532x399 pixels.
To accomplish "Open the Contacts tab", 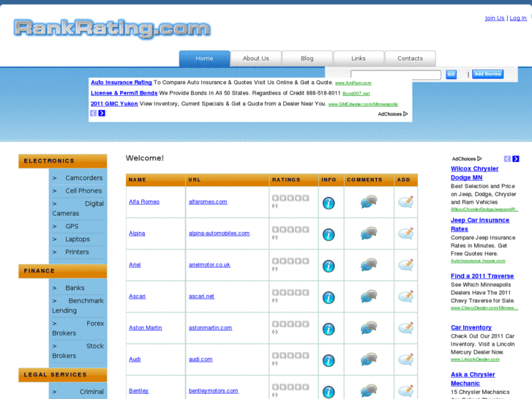I will pyautogui.click(x=411, y=59).
